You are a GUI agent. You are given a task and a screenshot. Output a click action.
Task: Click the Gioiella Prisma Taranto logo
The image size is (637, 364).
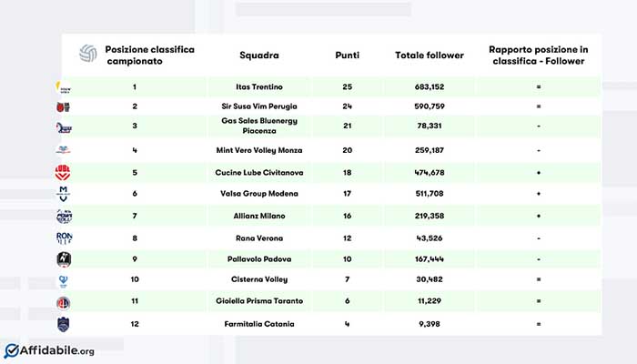click(x=64, y=302)
